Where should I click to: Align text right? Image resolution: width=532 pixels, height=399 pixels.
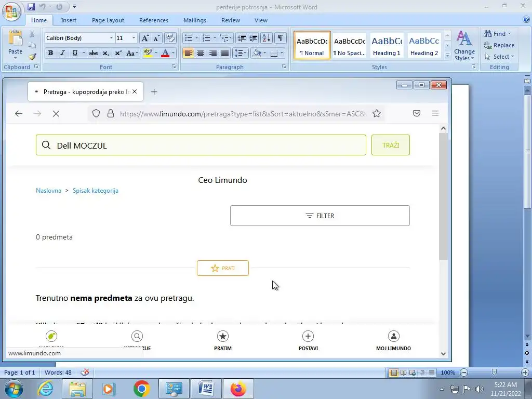(x=212, y=53)
